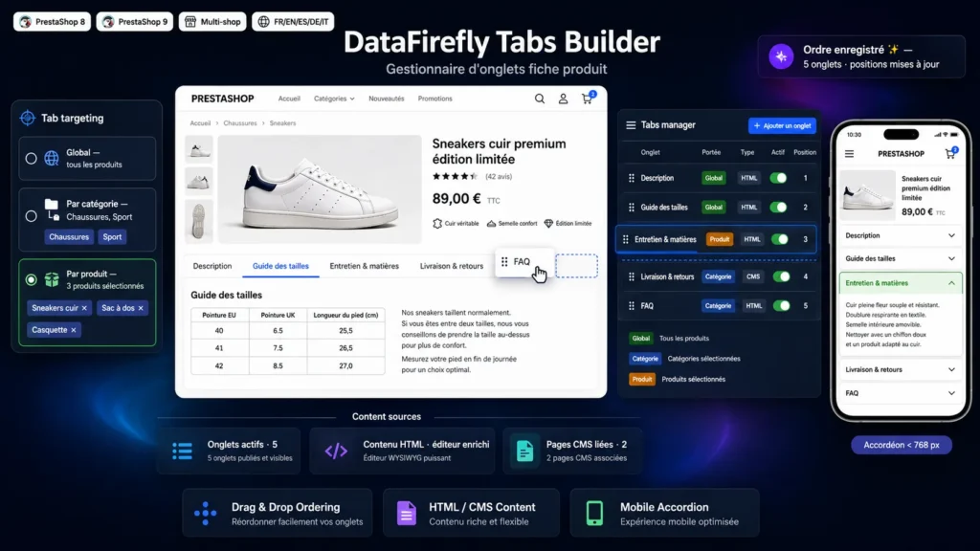
Task: Click the Tab targeting crosshair icon
Action: pyautogui.click(x=28, y=118)
